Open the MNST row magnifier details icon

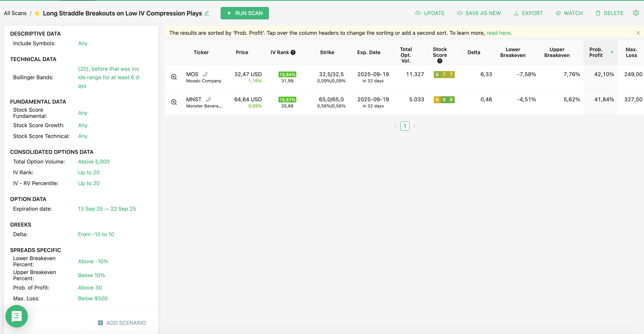pyautogui.click(x=174, y=102)
